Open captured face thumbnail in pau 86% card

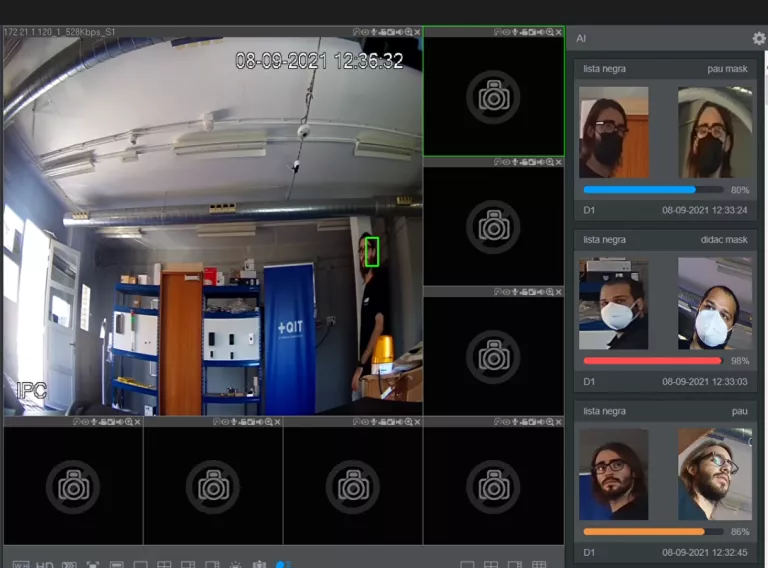coord(614,474)
